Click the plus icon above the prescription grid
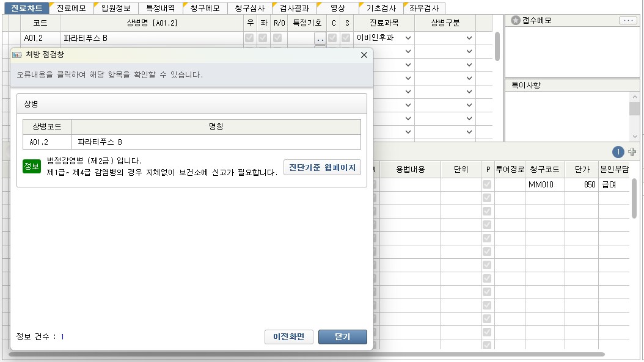 tap(632, 152)
